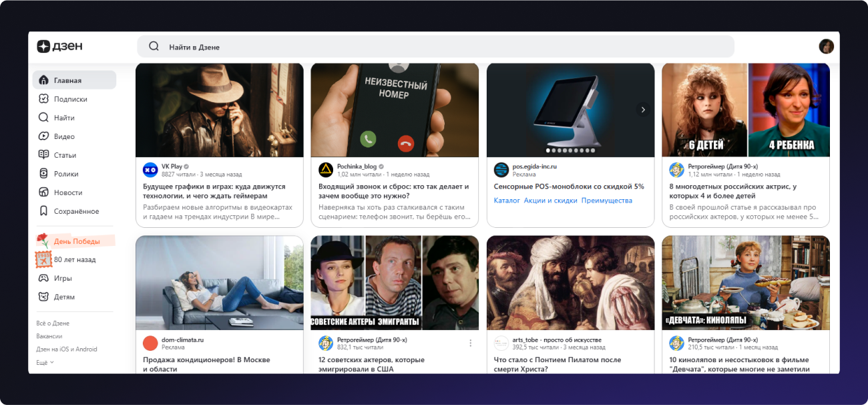
Task: Click the "Каталог" link in POS ad
Action: click(x=507, y=200)
